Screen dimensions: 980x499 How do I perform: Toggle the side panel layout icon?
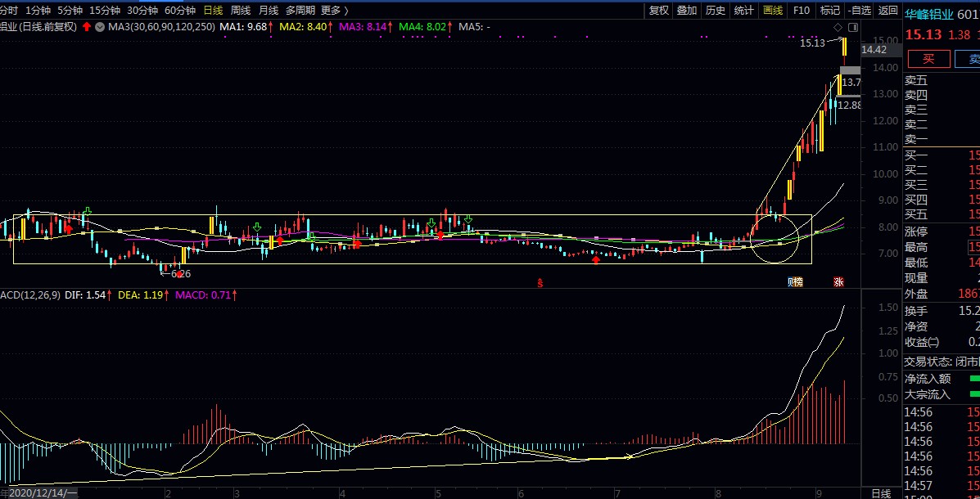(852, 27)
